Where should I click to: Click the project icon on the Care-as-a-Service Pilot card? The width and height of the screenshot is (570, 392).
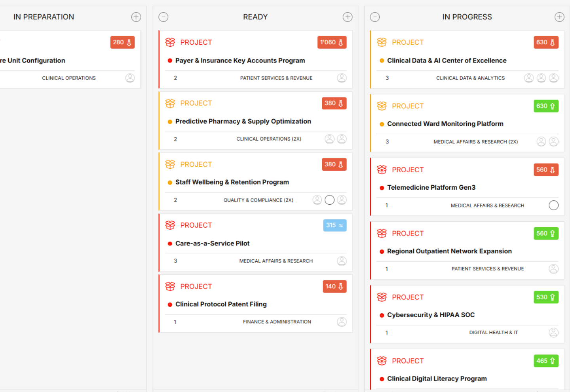pos(170,225)
